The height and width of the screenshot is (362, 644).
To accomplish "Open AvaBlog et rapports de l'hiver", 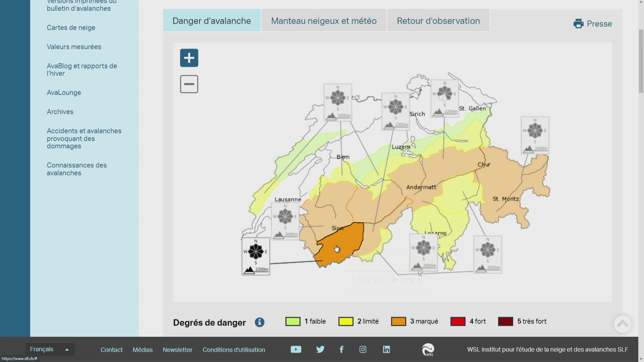I will click(82, 70).
